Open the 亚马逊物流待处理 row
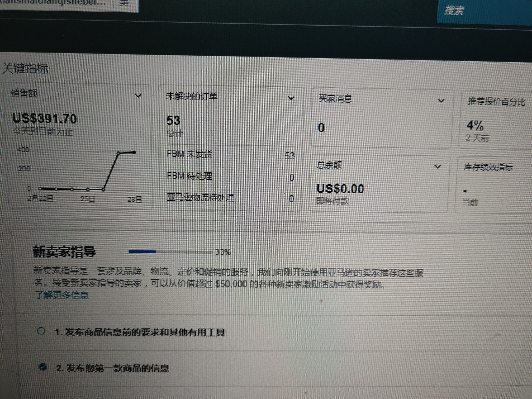Screen dimensions: 532x399 [x=231, y=198]
